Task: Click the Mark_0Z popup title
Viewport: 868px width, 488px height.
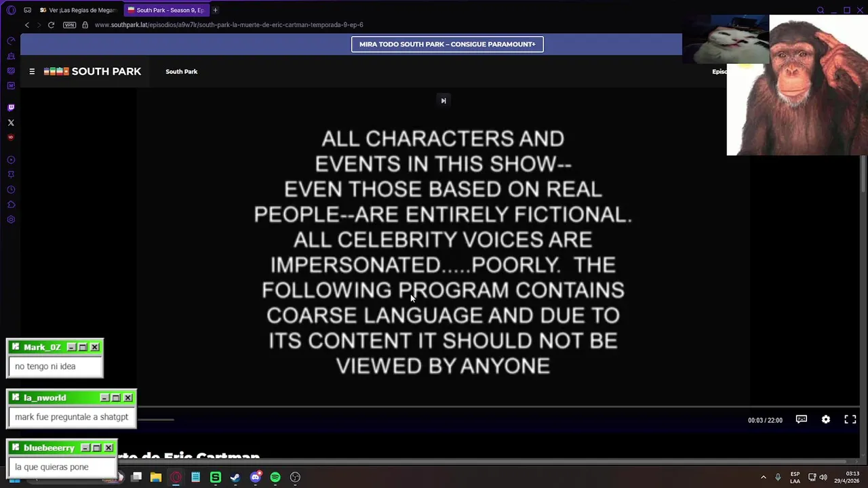Action: (42, 347)
